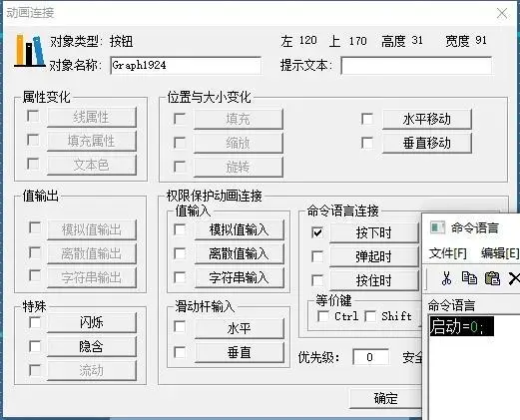Check the 离散值输出 checkbox
This screenshot has width=520, height=420.
(x=35, y=252)
